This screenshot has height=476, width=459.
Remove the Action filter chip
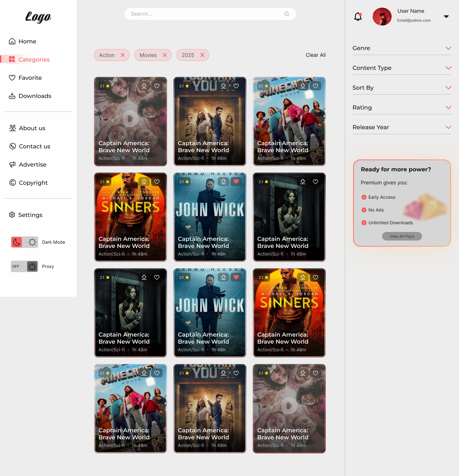[x=123, y=55]
